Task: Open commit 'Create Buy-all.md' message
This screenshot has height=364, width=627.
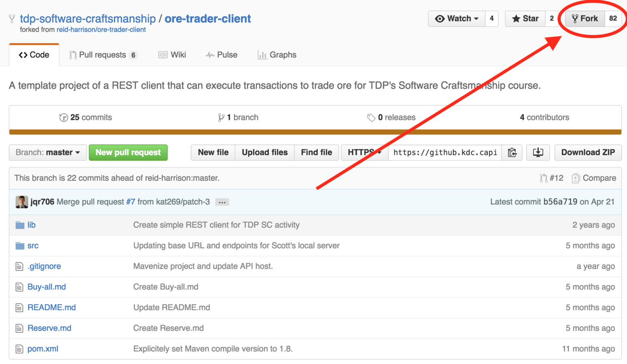Action: click(x=166, y=287)
